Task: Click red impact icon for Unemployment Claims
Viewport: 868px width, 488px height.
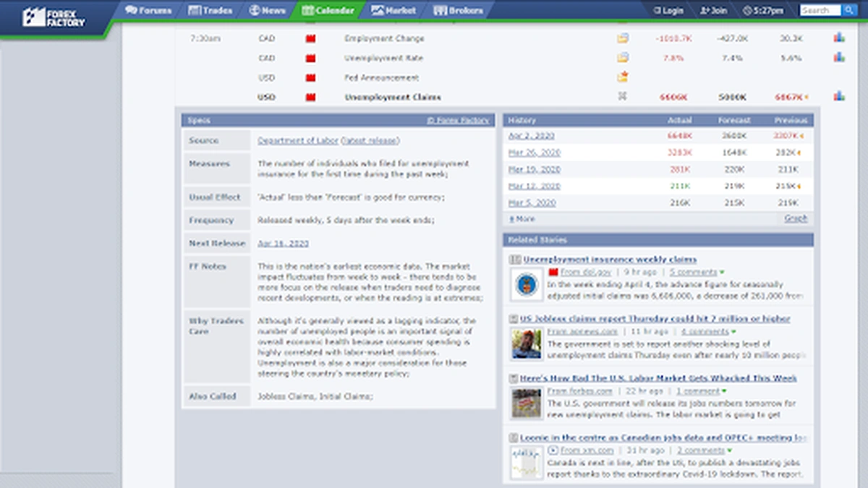Action: [x=311, y=97]
